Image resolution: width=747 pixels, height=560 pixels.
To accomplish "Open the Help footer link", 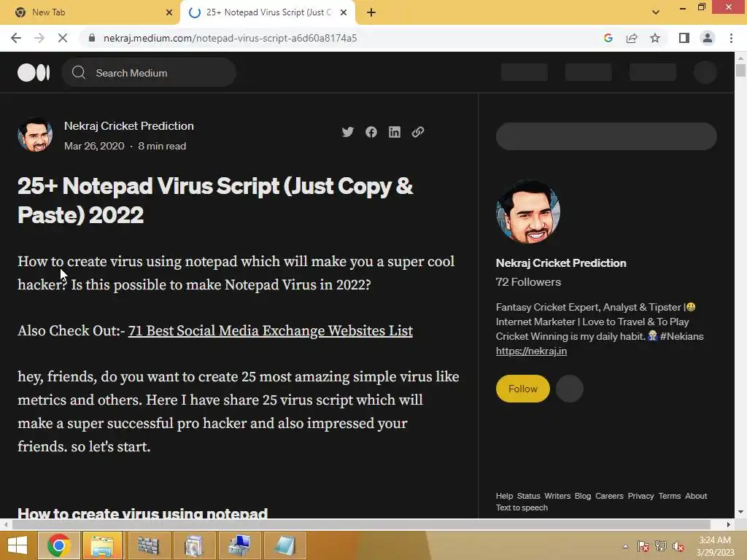I will pyautogui.click(x=504, y=496).
